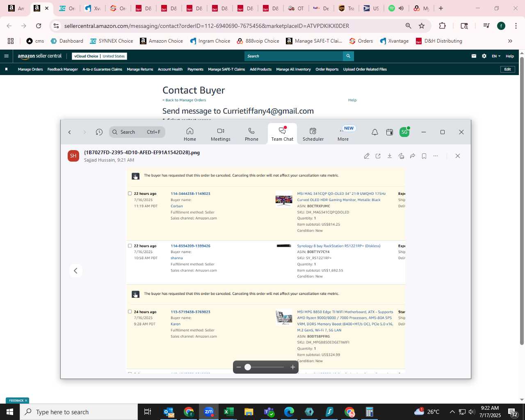This screenshot has height=420, width=525.
Task: Go back in Zoom navigation
Action: tap(70, 132)
